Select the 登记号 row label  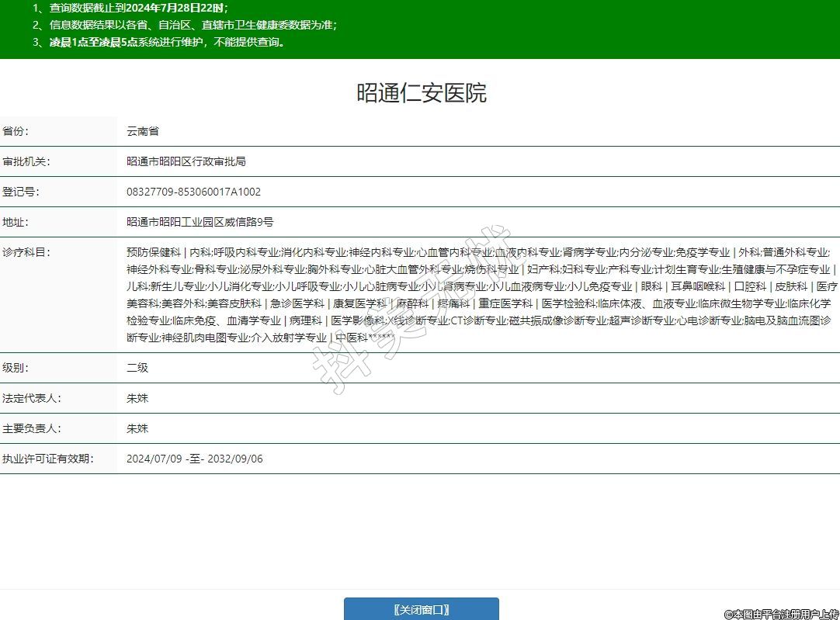coord(21,192)
